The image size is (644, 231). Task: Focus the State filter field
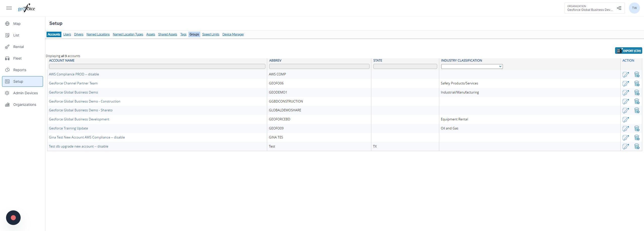pos(405,66)
